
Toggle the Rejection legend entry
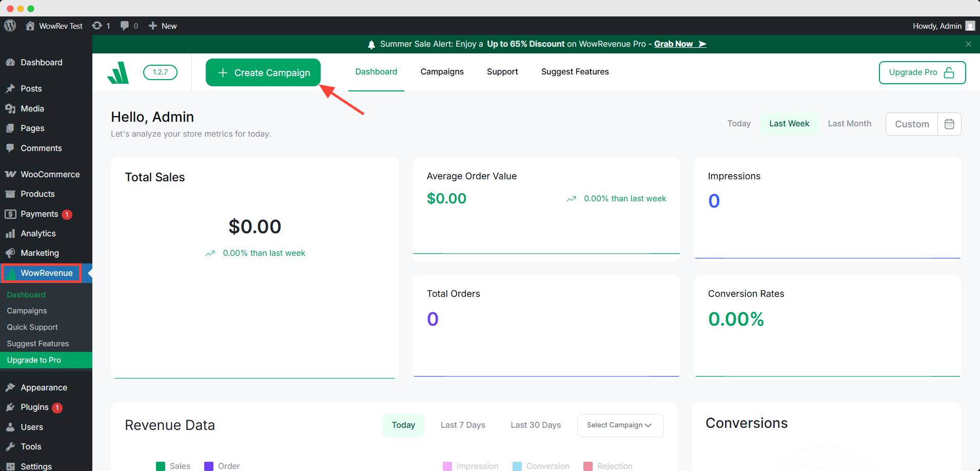pos(608,466)
